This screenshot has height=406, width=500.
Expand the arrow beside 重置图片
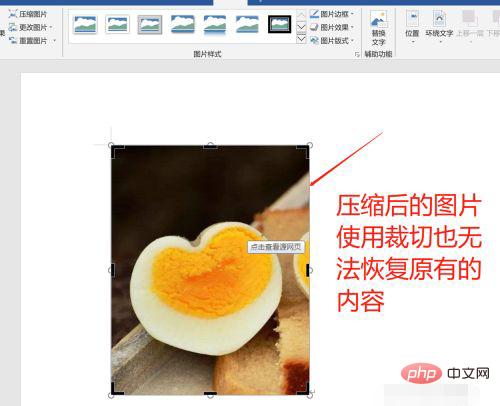[54, 41]
